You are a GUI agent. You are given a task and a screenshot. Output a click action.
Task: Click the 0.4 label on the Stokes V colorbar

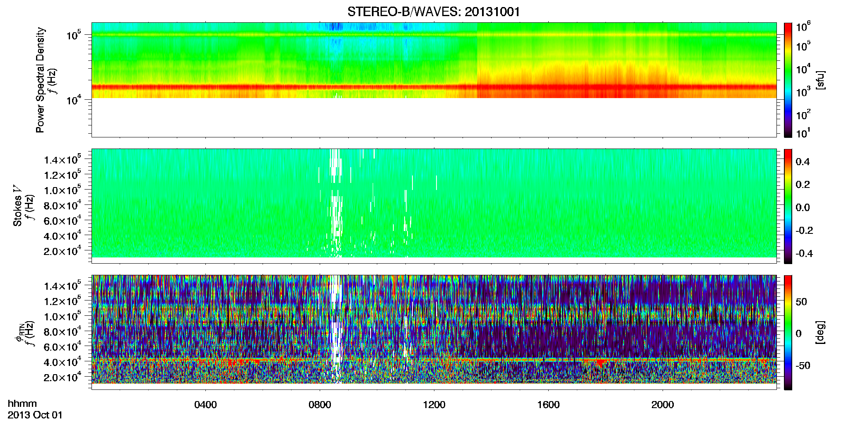coord(803,162)
